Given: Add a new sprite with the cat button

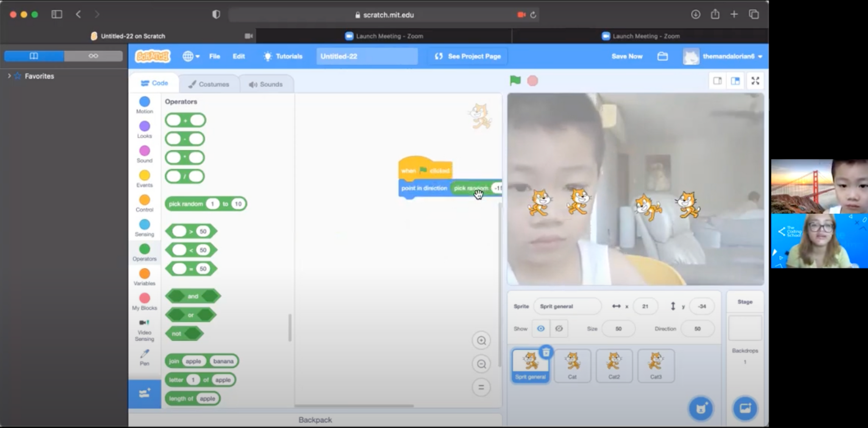Looking at the screenshot, I should coord(700,408).
